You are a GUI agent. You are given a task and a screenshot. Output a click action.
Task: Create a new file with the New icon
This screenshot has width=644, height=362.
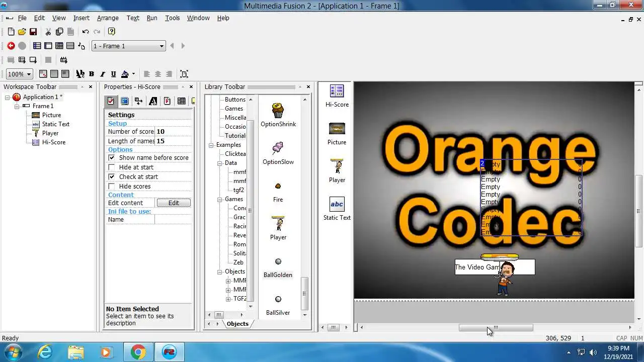(x=11, y=32)
